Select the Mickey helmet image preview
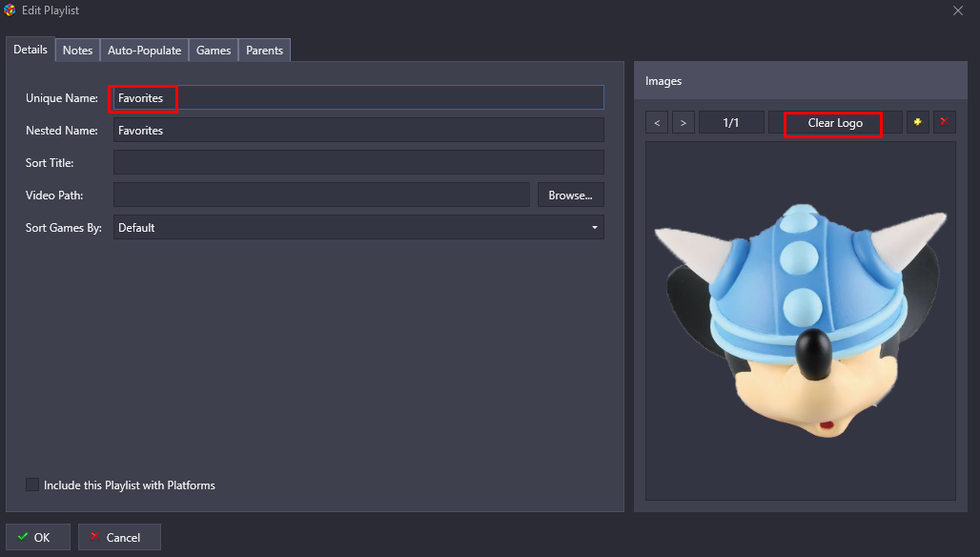Viewport: 980px width, 557px height. point(801,320)
